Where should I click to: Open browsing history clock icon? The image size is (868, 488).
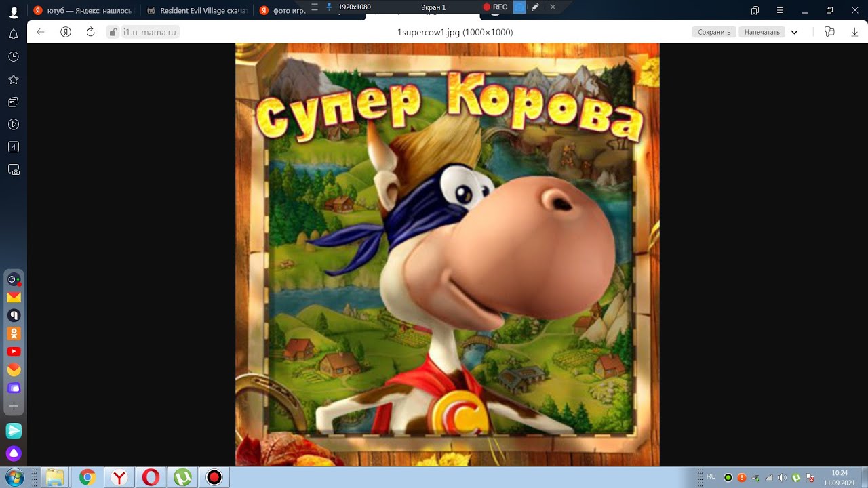[14, 57]
